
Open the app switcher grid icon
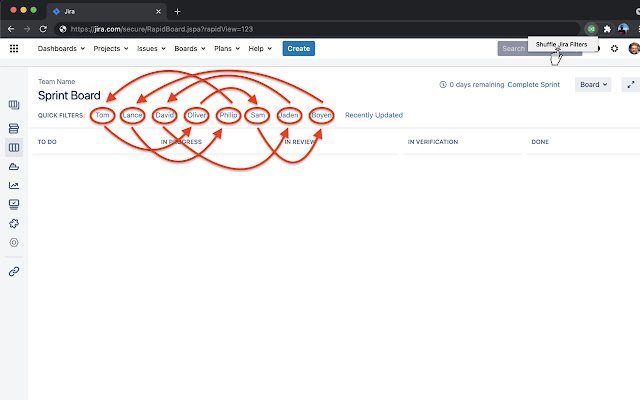pyautogui.click(x=14, y=49)
